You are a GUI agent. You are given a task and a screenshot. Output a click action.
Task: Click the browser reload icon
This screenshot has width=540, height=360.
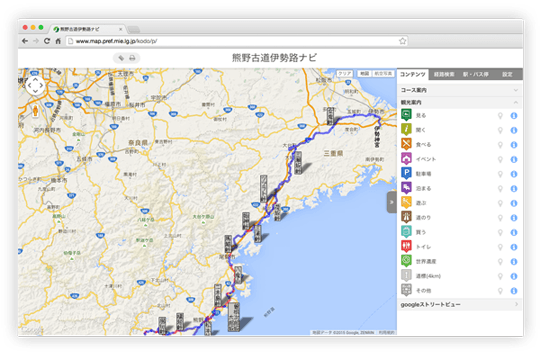coord(47,41)
